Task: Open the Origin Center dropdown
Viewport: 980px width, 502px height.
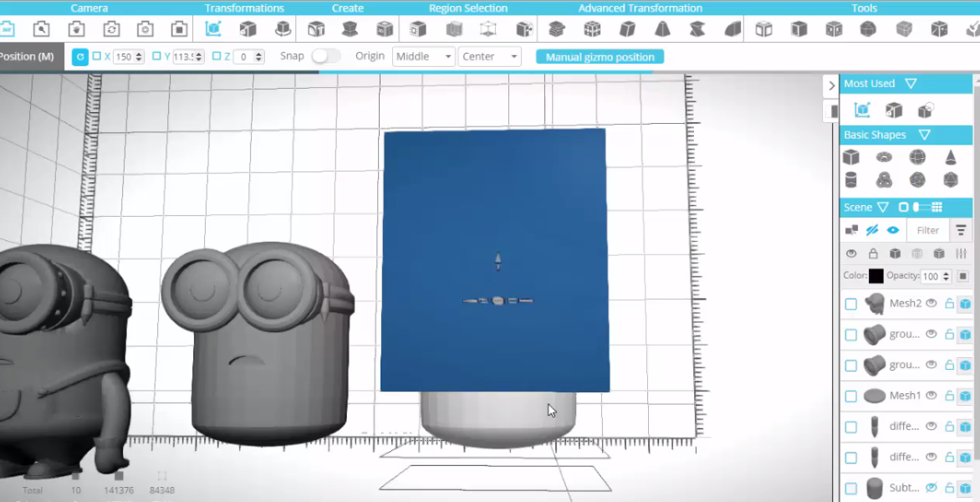Action: coord(489,56)
